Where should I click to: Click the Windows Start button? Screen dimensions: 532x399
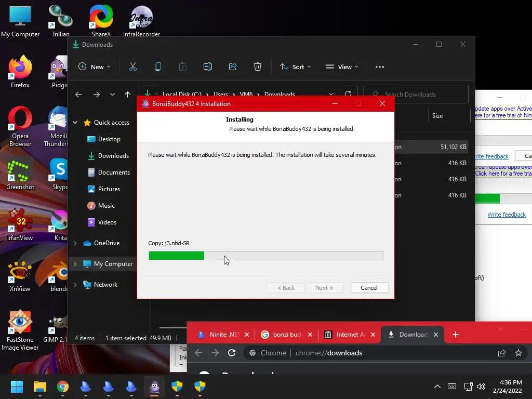[17, 387]
